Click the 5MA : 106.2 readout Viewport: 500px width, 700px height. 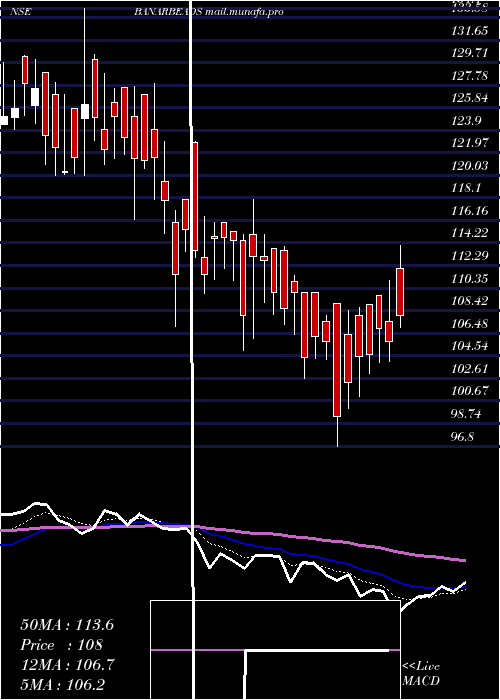pyautogui.click(x=62, y=684)
